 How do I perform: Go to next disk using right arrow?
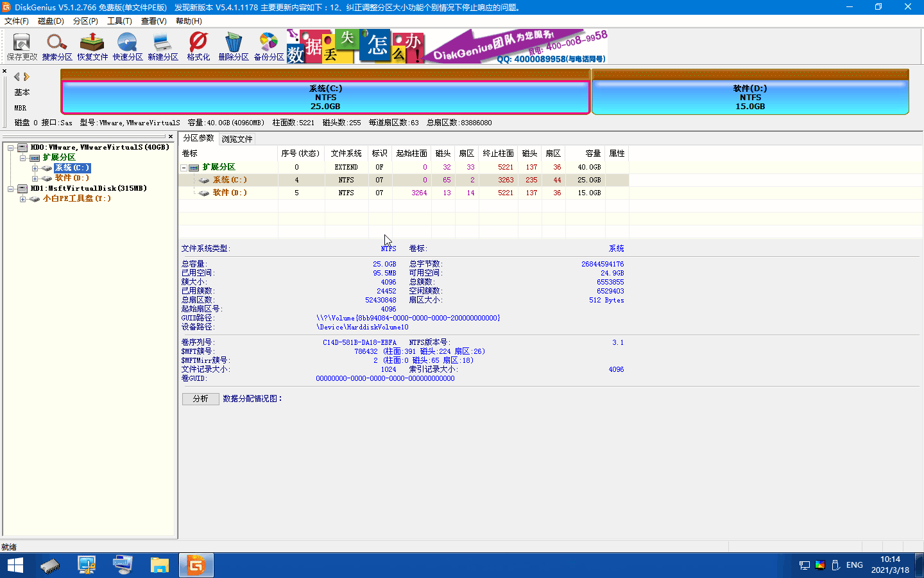click(x=26, y=76)
